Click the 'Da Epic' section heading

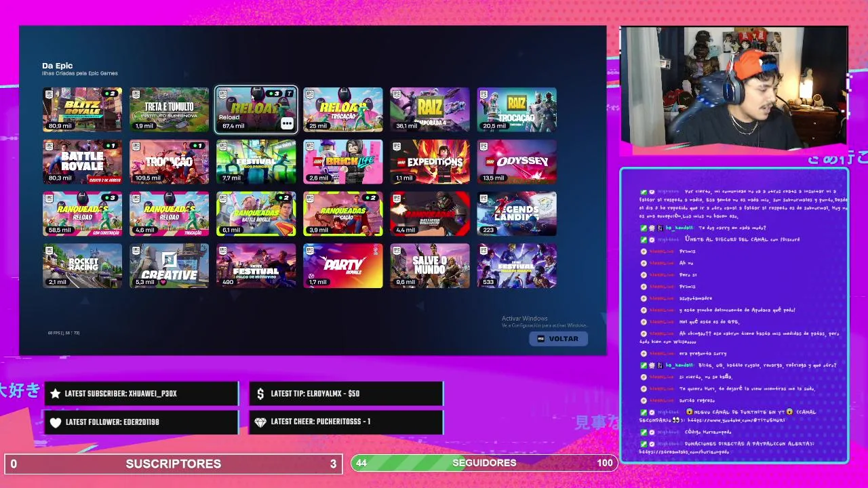pos(58,66)
